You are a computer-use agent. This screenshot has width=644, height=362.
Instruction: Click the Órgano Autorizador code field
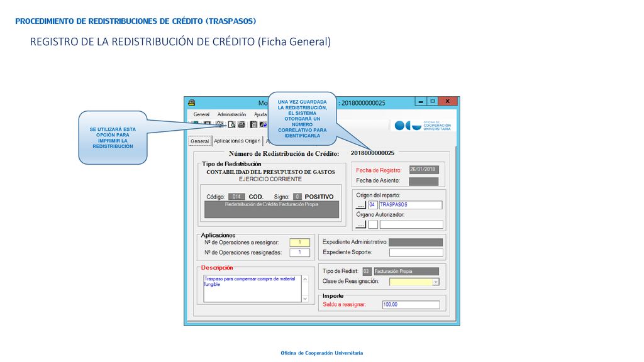click(x=373, y=224)
